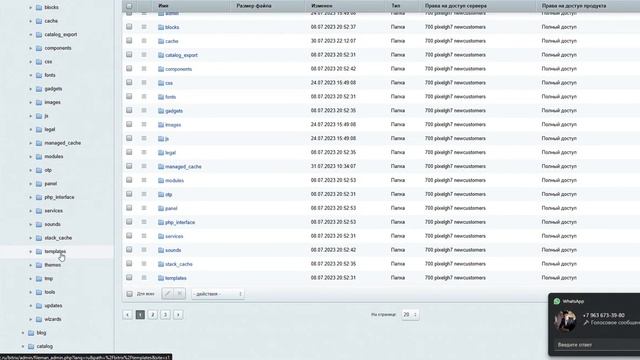Check the checkbox for otp row

tap(129, 193)
